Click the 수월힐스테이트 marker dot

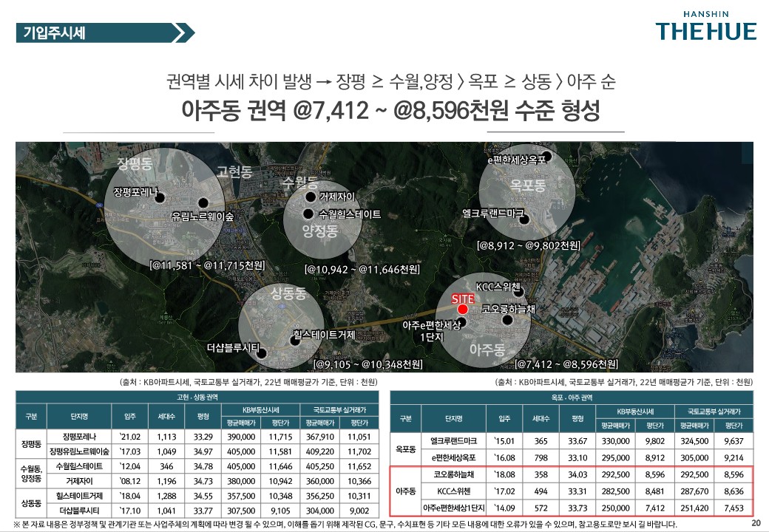pyautogui.click(x=308, y=214)
